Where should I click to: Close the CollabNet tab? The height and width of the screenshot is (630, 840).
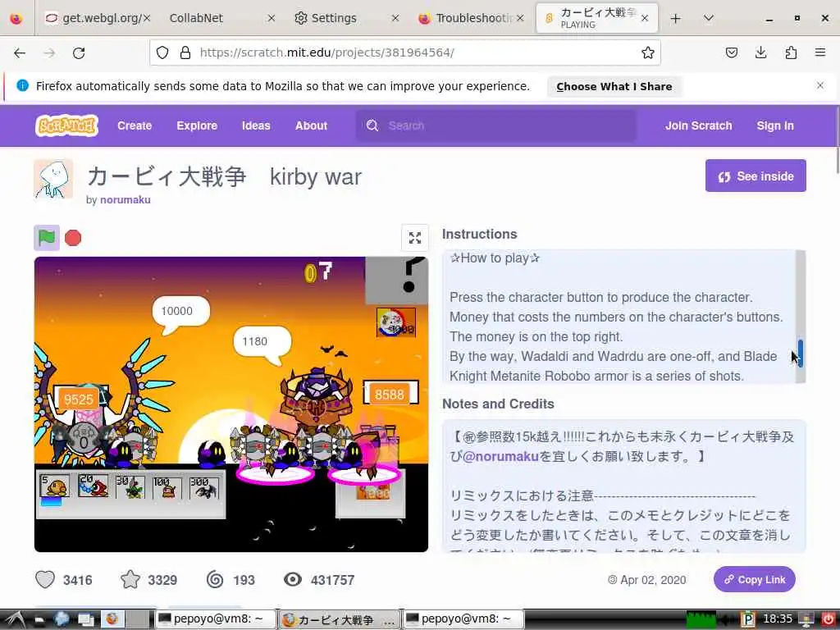click(x=271, y=18)
